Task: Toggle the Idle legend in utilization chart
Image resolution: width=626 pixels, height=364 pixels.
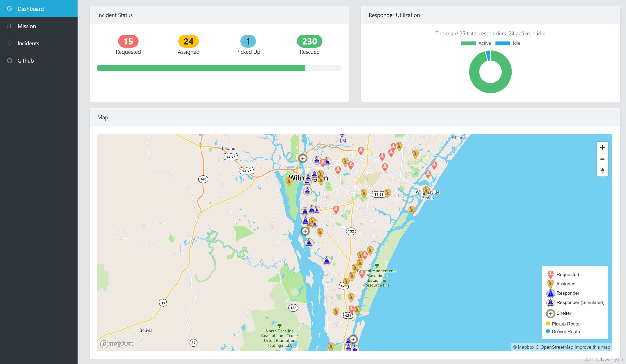Action: click(x=507, y=43)
